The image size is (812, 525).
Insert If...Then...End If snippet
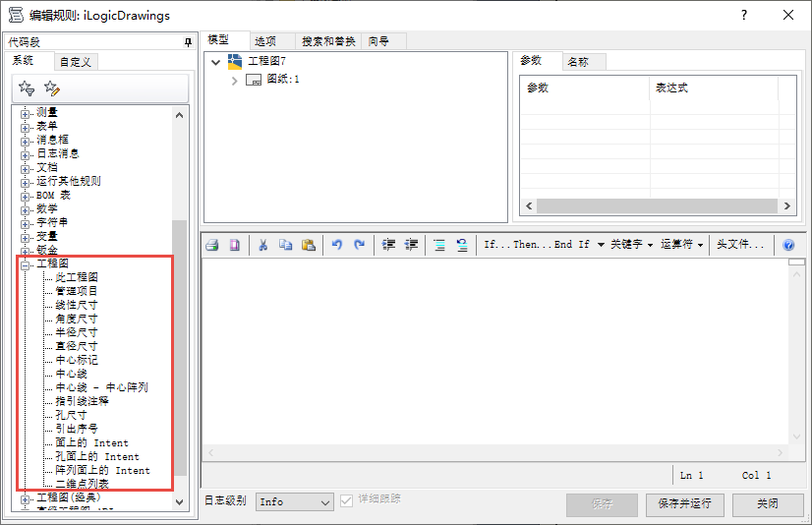coord(536,245)
